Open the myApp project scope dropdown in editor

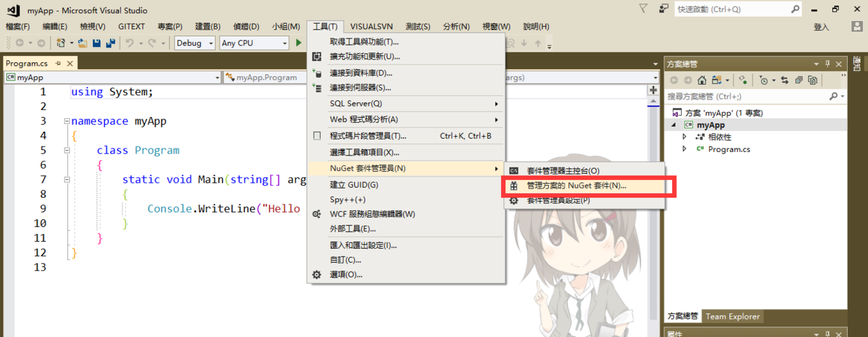[x=217, y=78]
